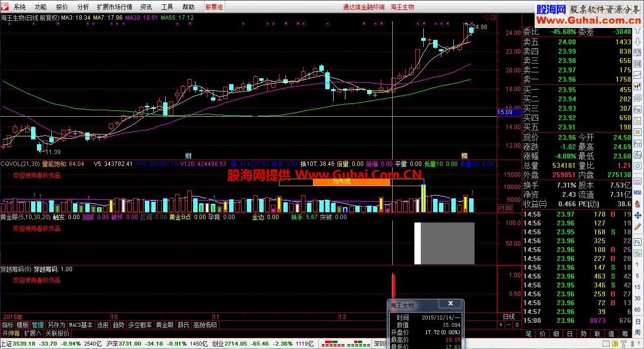644x349 pixels.
Task: Click the X100 volume scale label
Action: pos(505,208)
